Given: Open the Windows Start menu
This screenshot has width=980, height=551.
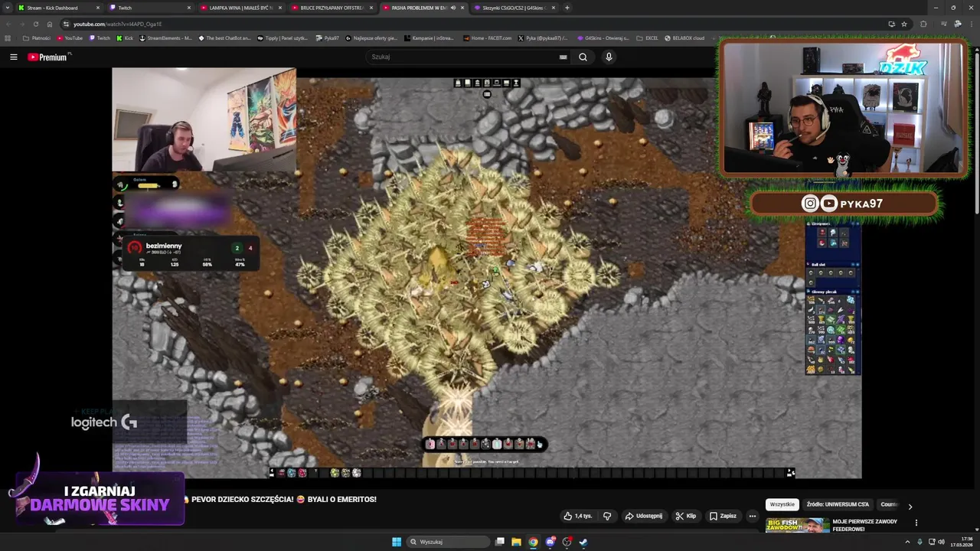Looking at the screenshot, I should [x=397, y=542].
